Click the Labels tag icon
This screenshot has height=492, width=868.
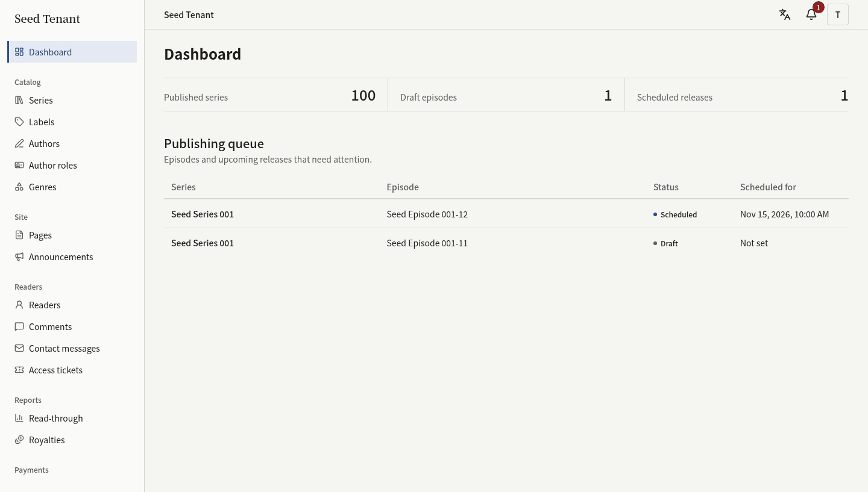point(19,122)
